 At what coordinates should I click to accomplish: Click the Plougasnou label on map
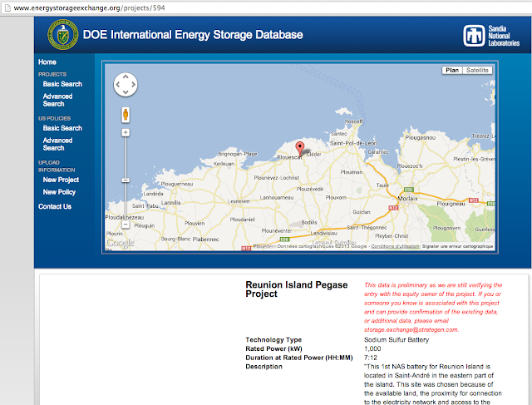(x=420, y=137)
